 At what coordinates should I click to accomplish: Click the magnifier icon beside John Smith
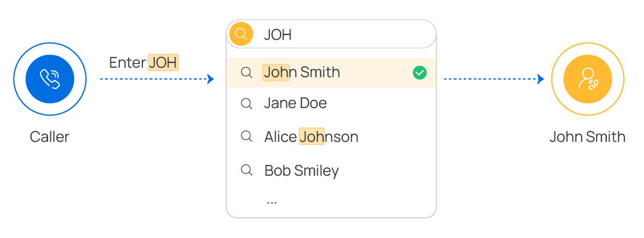coord(247,72)
